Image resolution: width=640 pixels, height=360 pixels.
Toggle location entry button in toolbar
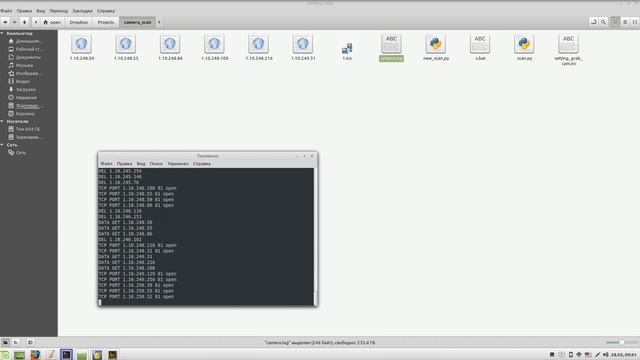pos(593,22)
